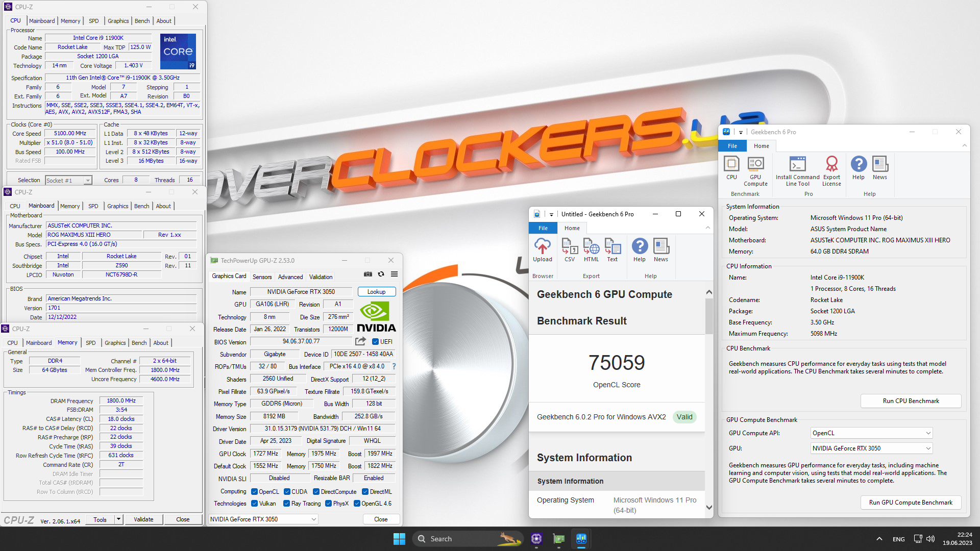Click the Lookup button in GPU-Z
The image size is (980, 551).
click(x=376, y=292)
